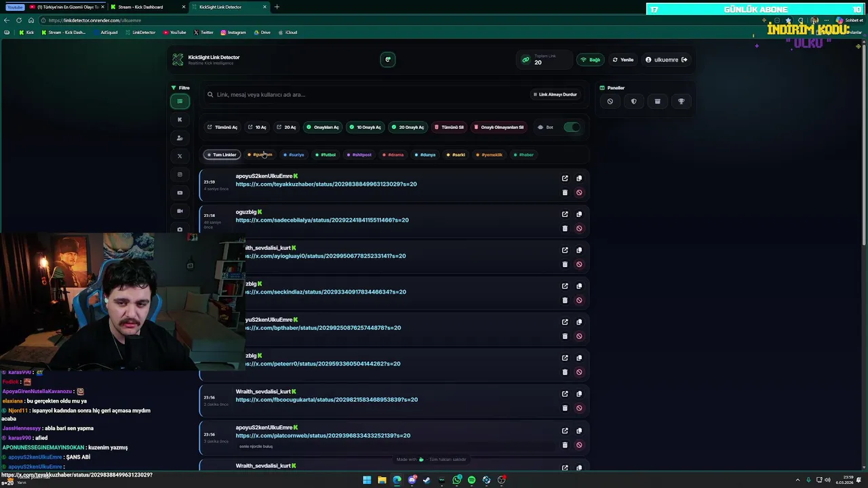Select the #drama tag filter
Viewport: 868px width, 488px height.
click(x=393, y=155)
